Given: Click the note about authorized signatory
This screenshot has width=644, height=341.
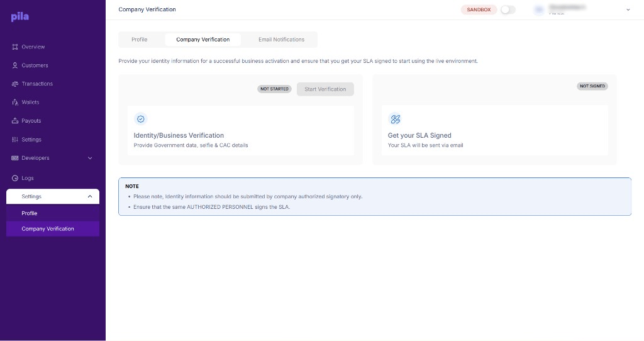Looking at the screenshot, I should coord(248,197).
